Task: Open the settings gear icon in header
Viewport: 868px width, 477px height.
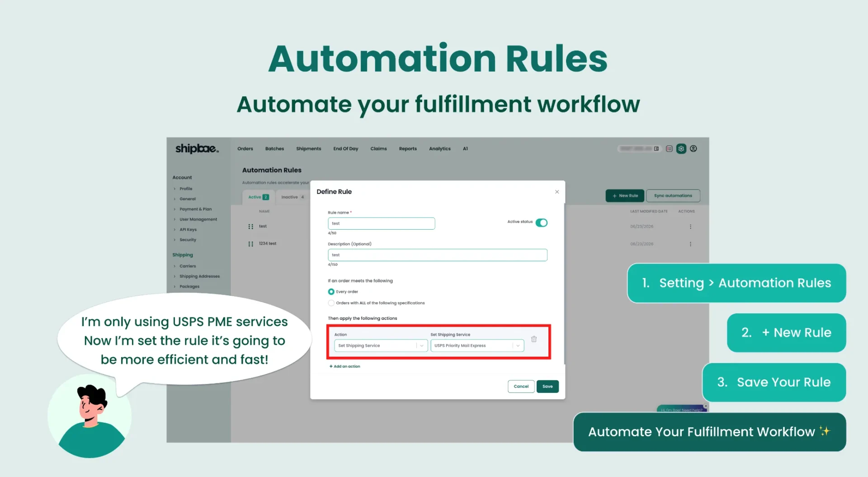Action: point(681,149)
